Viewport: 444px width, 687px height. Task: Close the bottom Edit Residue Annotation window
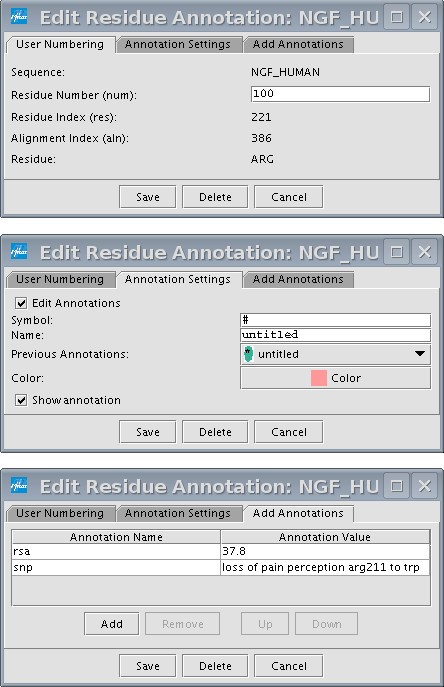[424, 486]
